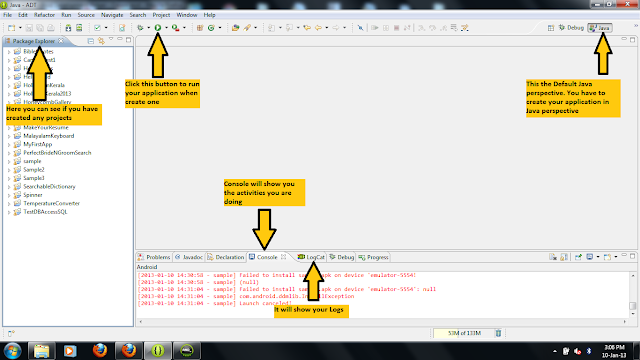Click the New Java Package icon
Image resolution: width=640 pixels, height=360 pixels.
coord(200,28)
